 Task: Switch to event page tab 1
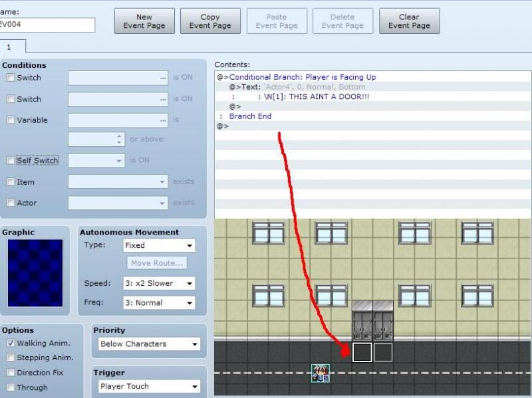(9, 47)
